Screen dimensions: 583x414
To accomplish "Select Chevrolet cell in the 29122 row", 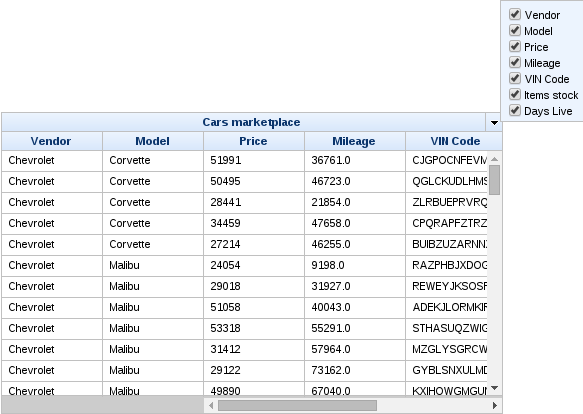I will [52, 371].
